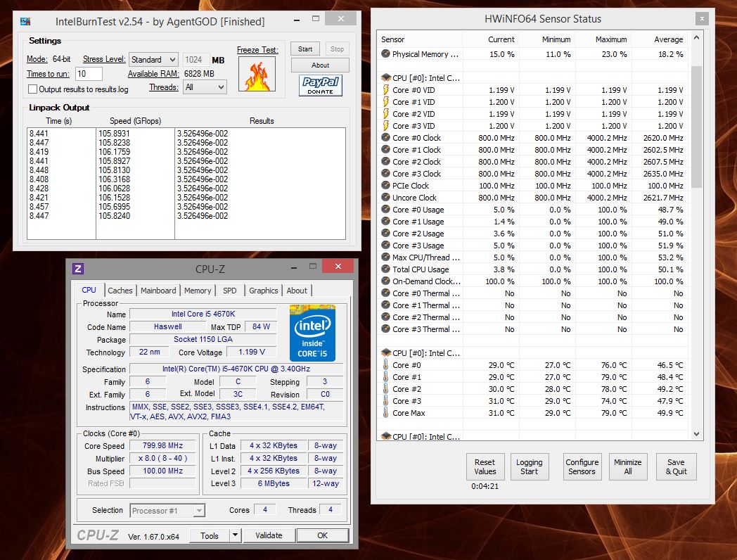Click the Freeze Test flame icon
This screenshot has height=560, width=737.
click(x=257, y=74)
